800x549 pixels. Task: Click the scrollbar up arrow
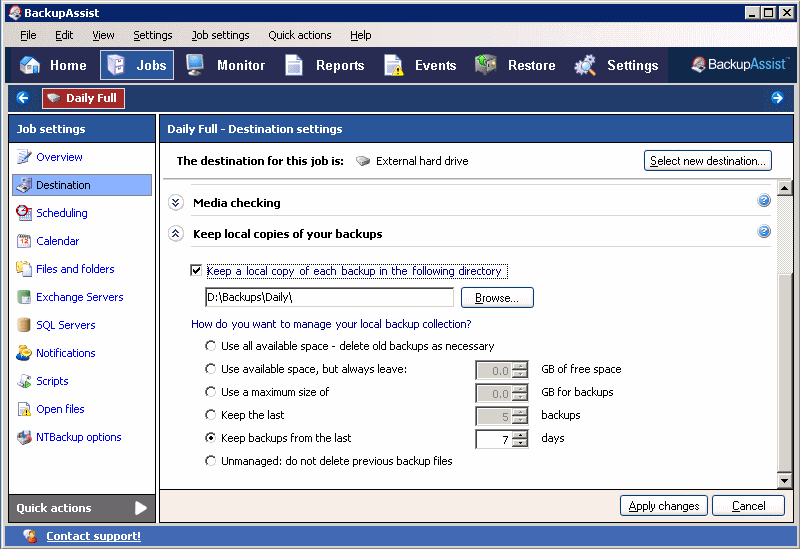pos(784,188)
